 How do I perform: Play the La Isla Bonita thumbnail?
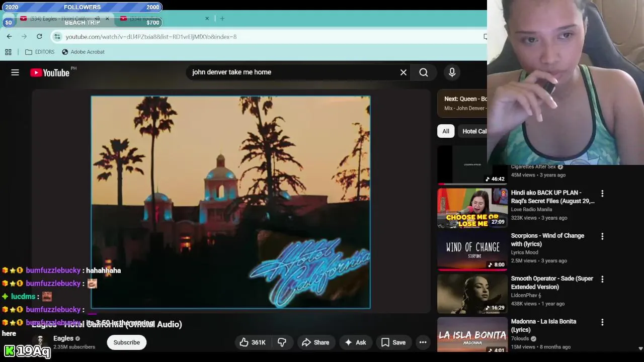pyautogui.click(x=472, y=334)
